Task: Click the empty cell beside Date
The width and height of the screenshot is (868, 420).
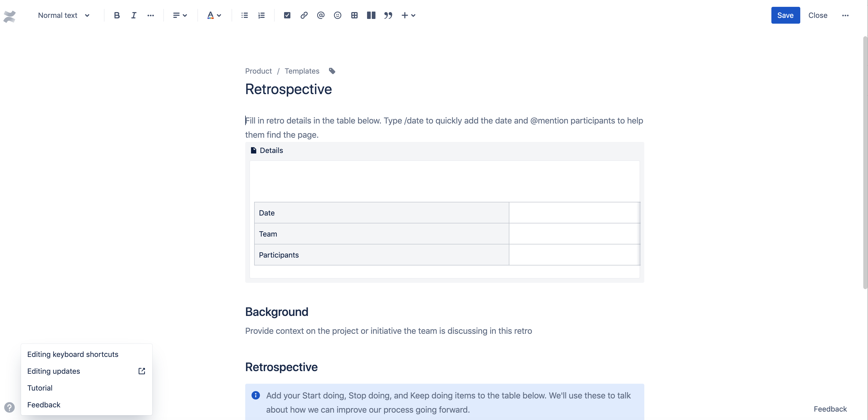Action: (574, 213)
